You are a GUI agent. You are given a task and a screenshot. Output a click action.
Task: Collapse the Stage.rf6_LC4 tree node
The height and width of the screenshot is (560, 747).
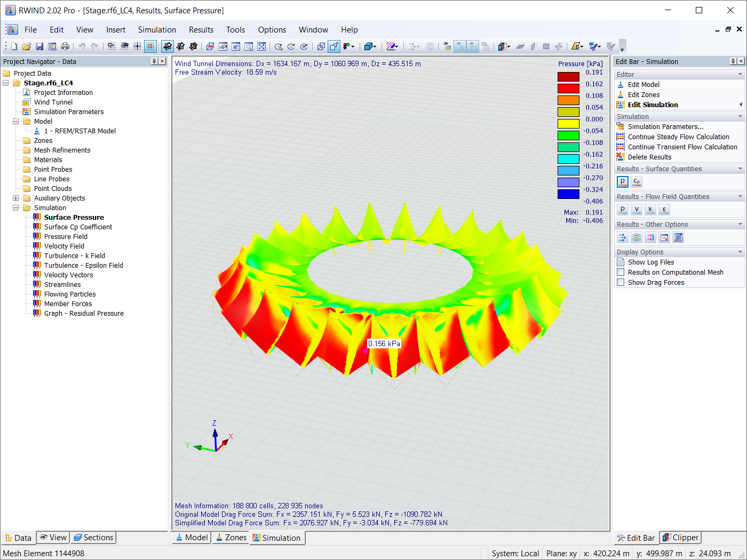(6, 83)
